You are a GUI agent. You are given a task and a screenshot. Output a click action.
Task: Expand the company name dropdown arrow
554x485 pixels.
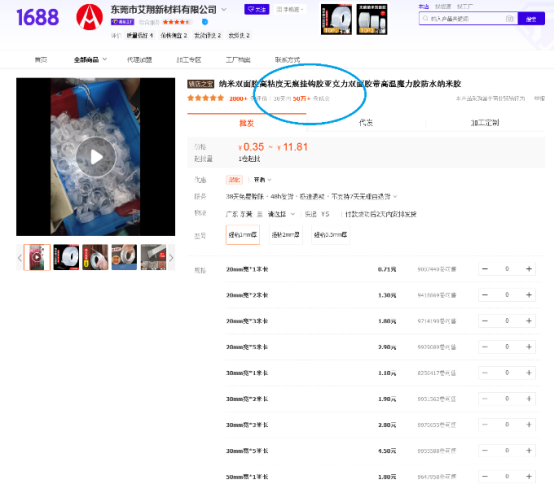[x=224, y=10]
